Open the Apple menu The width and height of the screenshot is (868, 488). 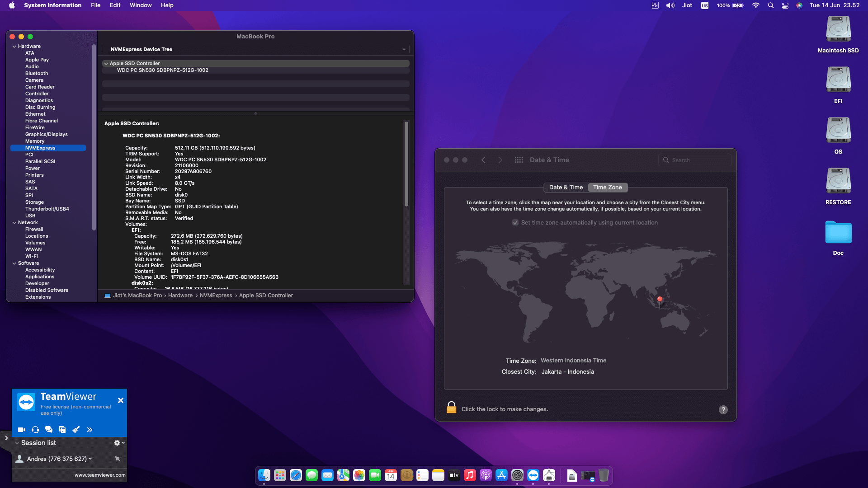click(x=12, y=5)
